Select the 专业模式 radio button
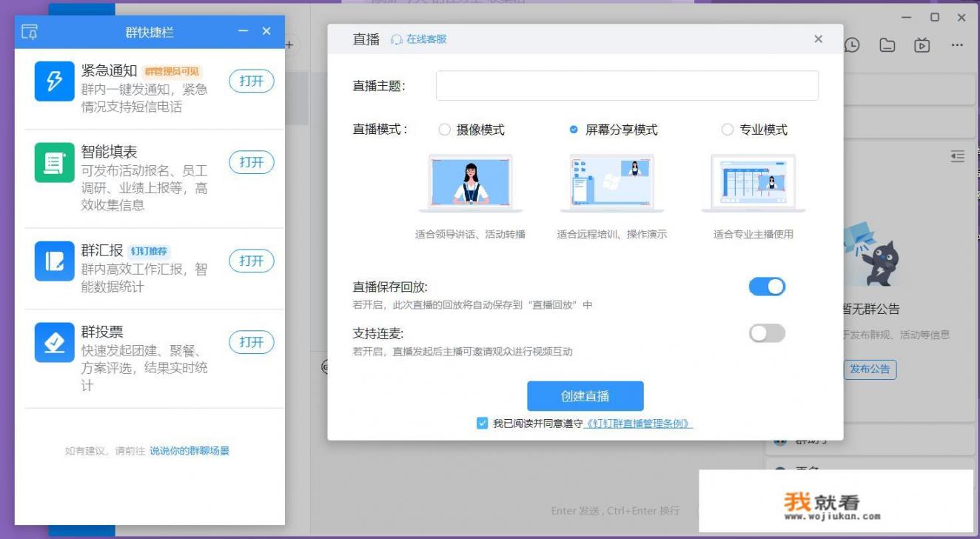 coord(727,130)
